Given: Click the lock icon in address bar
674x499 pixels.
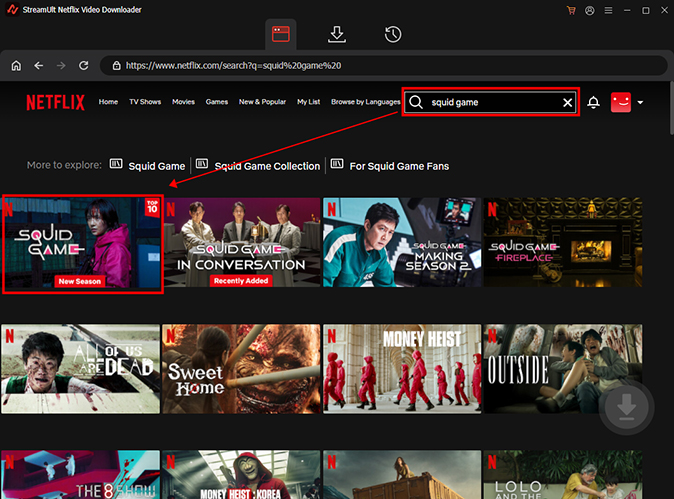Looking at the screenshot, I should 116,65.
